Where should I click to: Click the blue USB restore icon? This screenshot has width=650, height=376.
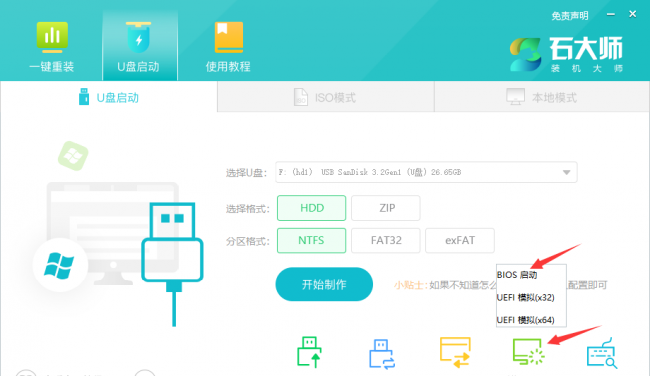pos(382,354)
